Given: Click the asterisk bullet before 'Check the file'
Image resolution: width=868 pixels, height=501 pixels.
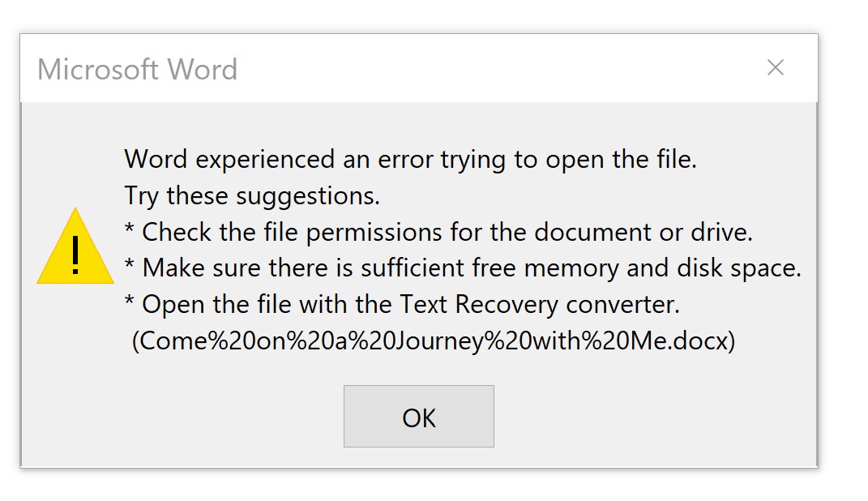Looking at the screenshot, I should pos(129,228).
